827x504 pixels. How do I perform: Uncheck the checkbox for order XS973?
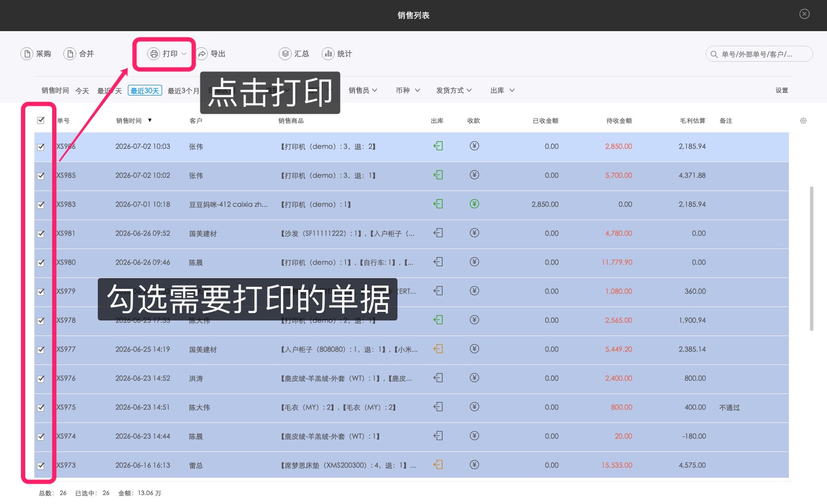[41, 465]
